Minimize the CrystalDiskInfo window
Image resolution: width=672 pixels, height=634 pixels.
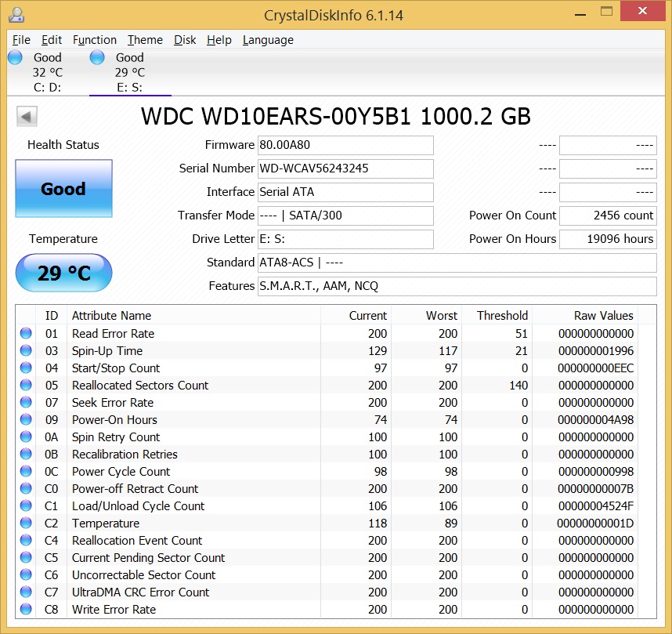pos(580,14)
